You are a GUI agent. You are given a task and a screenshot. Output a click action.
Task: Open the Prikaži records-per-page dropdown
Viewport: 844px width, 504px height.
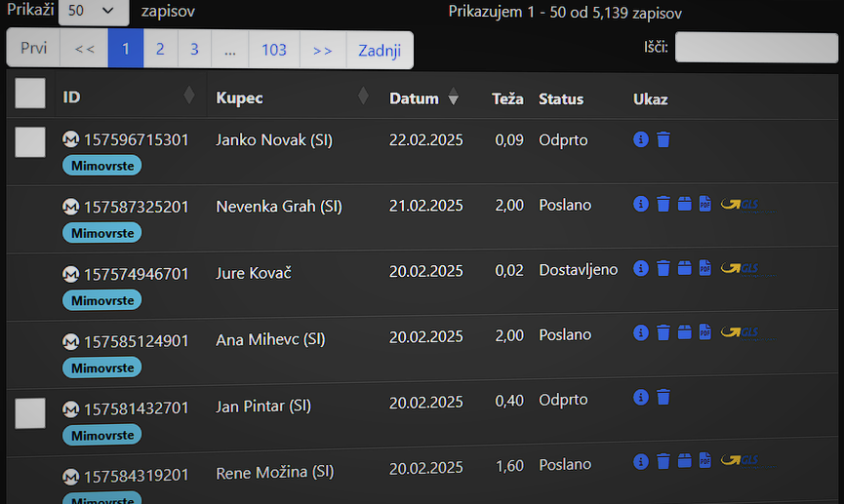94,12
